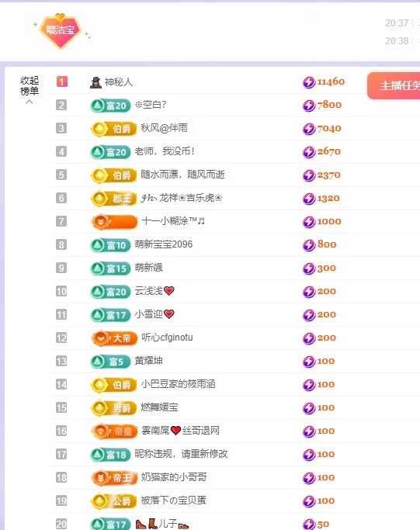
Task: Select username 老师，我没币!
Action: point(165,151)
